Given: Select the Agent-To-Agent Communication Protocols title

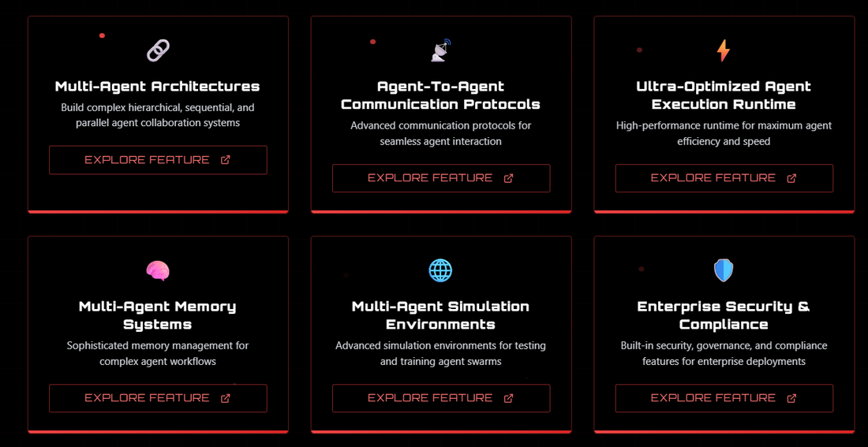Looking at the screenshot, I should tap(440, 95).
